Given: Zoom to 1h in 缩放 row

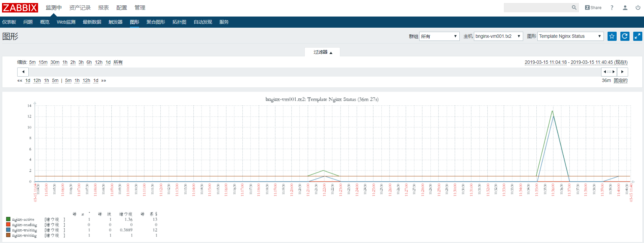Looking at the screenshot, I should [65, 62].
